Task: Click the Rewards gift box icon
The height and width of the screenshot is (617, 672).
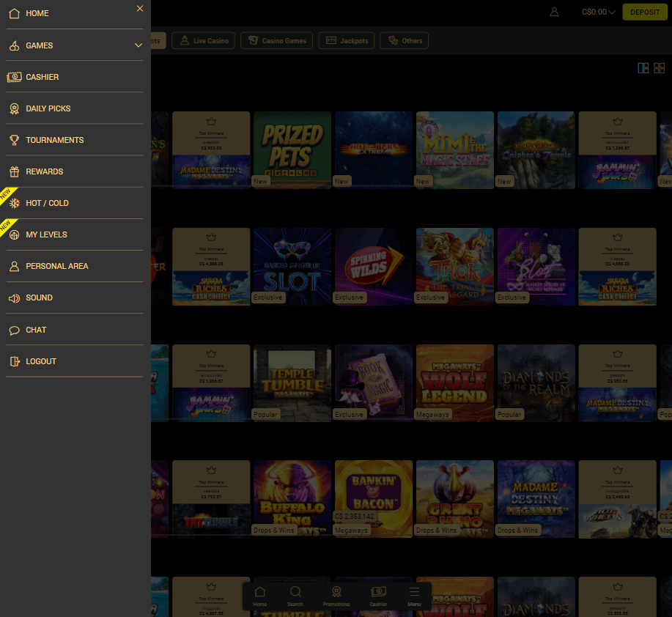Action: pyautogui.click(x=14, y=171)
